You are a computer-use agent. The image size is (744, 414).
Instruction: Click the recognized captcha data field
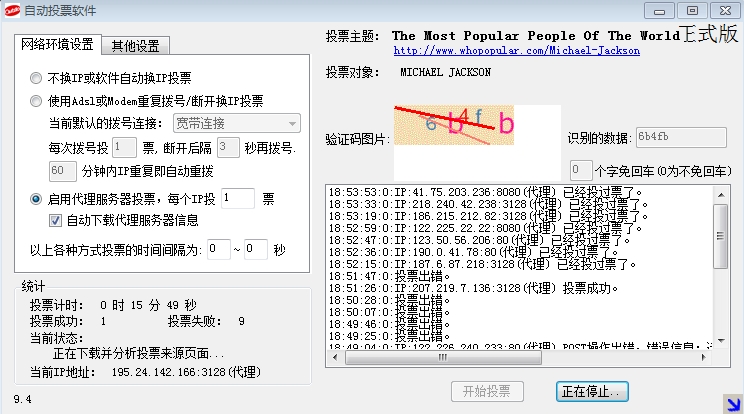[681, 138]
